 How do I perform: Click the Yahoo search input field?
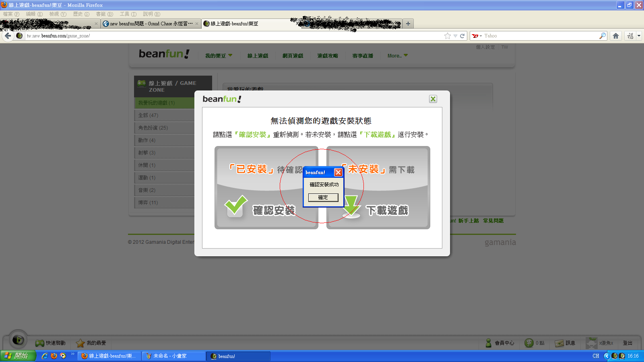[x=541, y=36]
